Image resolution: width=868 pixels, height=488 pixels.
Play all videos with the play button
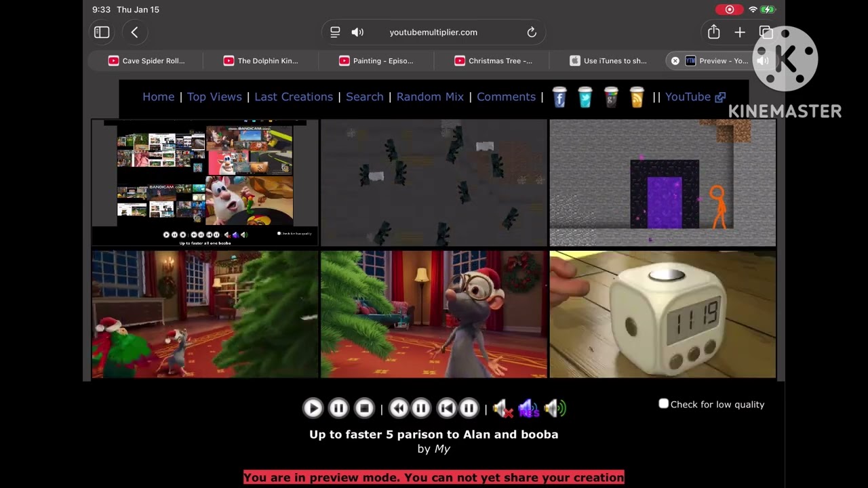[313, 408]
